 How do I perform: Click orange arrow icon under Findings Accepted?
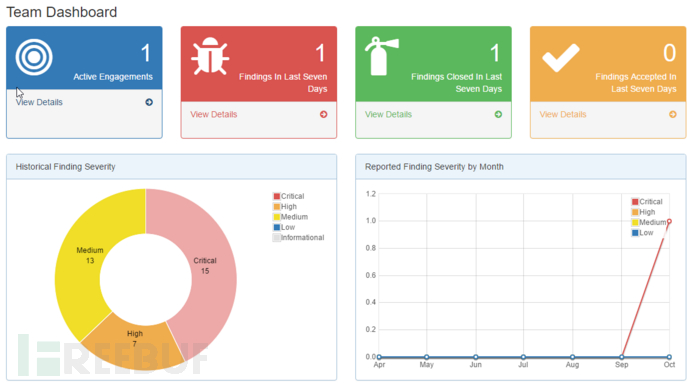coord(673,114)
